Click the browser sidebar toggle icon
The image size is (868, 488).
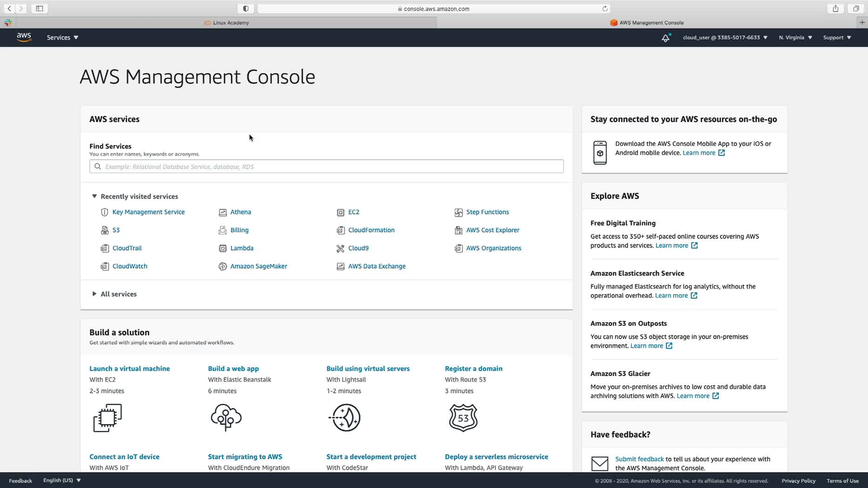(x=40, y=8)
